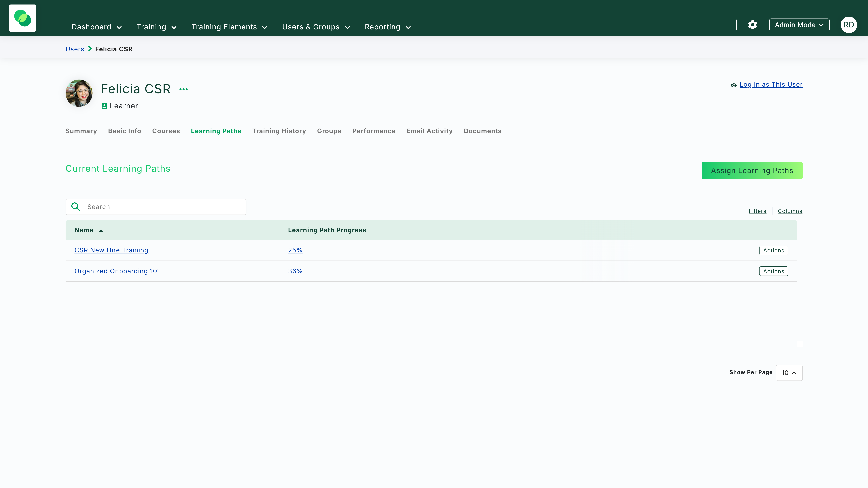
Task: Select the Learning Paths tab
Action: [216, 131]
